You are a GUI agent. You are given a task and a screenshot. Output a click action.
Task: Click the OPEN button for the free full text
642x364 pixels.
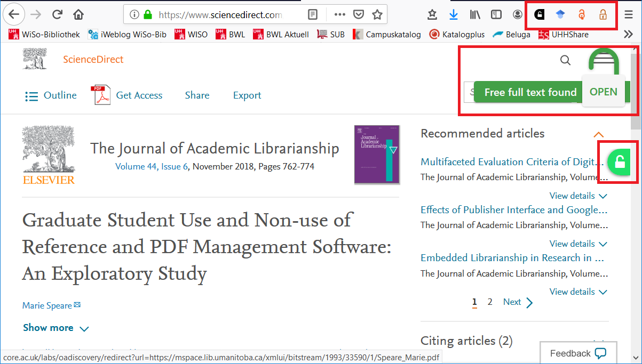click(x=604, y=92)
